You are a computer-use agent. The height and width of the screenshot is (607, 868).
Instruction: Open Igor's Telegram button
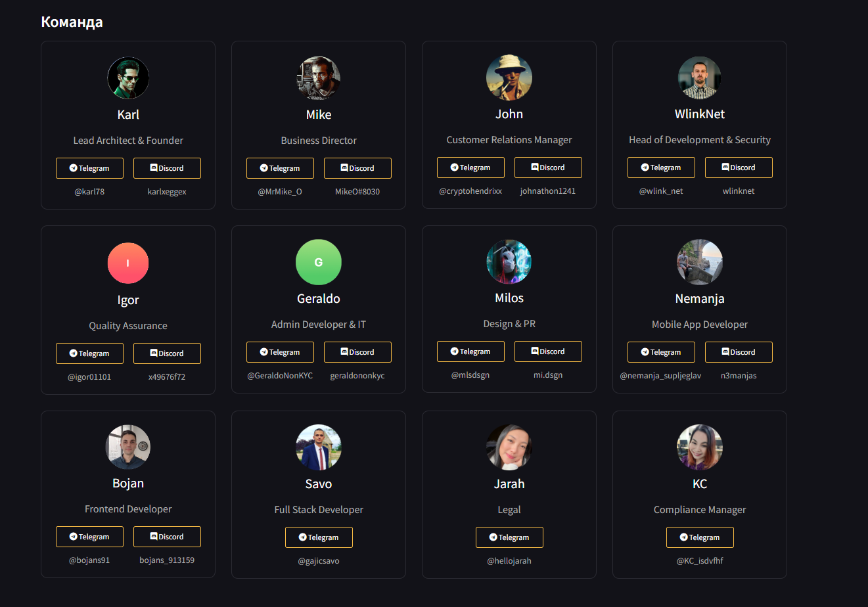click(x=89, y=353)
